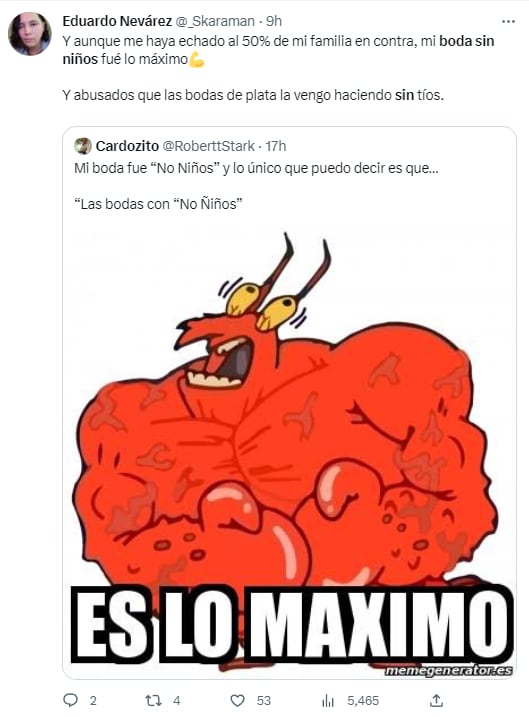The image size is (529, 717).
Task: Open Eduardo Nevárez's profile avatar
Action: pyautogui.click(x=30, y=33)
